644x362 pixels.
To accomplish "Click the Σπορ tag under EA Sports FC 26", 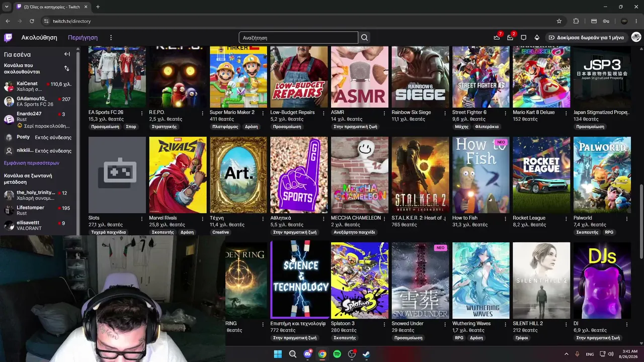I will coord(131,127).
